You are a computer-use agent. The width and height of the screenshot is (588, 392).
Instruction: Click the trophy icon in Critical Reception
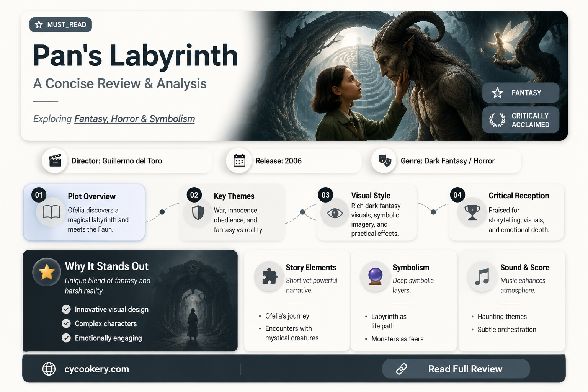pos(472,212)
